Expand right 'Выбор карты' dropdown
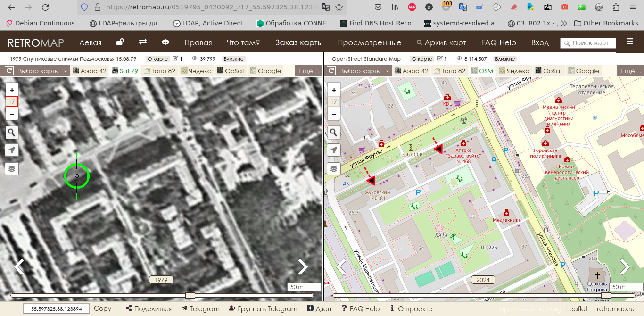 pyautogui.click(x=363, y=71)
